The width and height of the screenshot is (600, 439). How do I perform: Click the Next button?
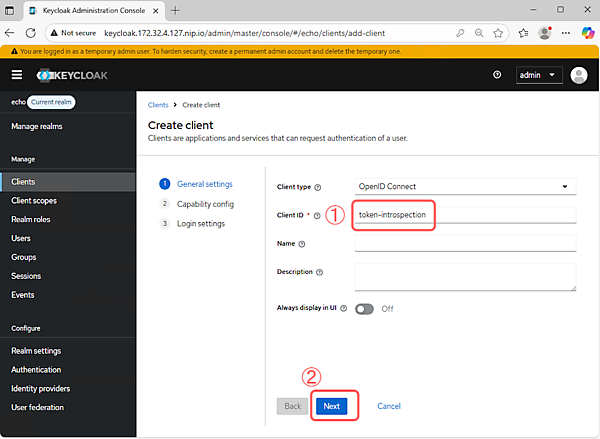pyautogui.click(x=332, y=406)
